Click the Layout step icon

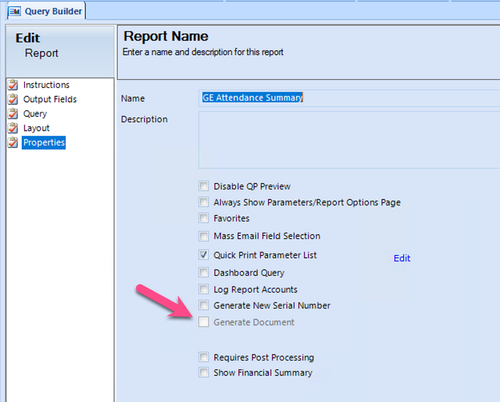pos(13,128)
